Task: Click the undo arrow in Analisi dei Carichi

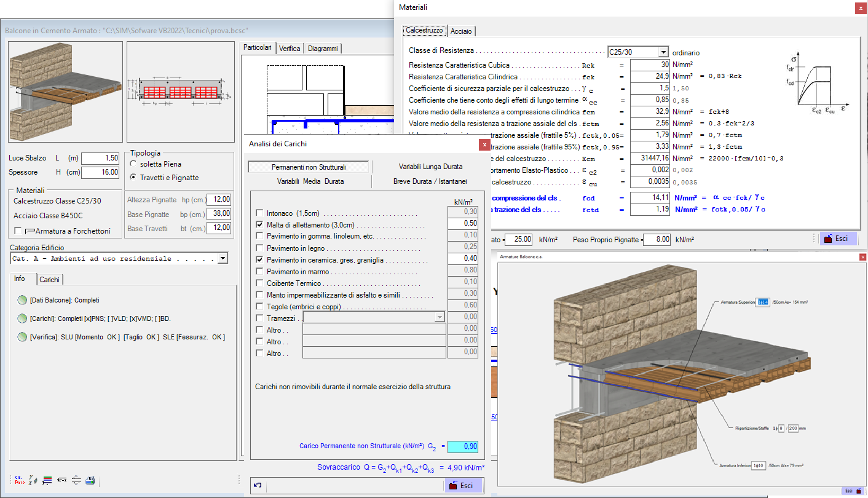Action: [258, 486]
